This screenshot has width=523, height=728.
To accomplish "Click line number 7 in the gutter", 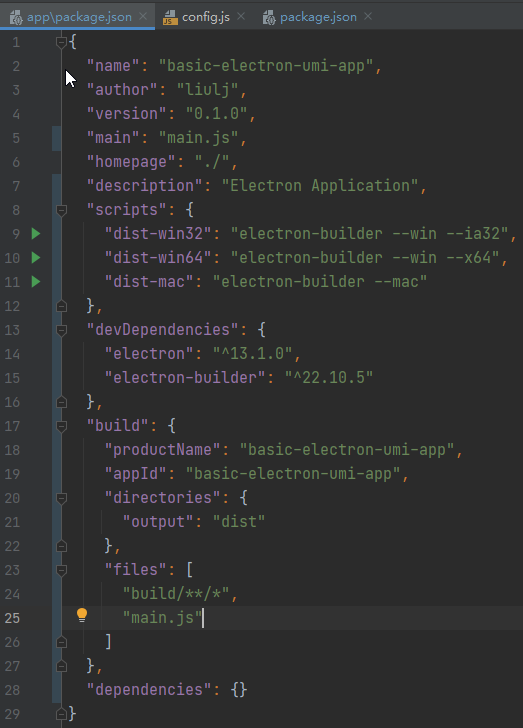I will (x=16, y=186).
